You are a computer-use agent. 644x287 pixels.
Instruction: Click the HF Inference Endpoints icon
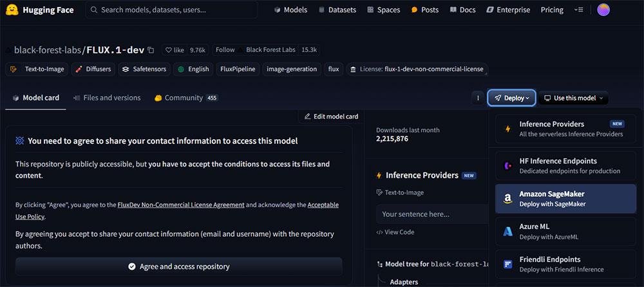pyautogui.click(x=507, y=166)
